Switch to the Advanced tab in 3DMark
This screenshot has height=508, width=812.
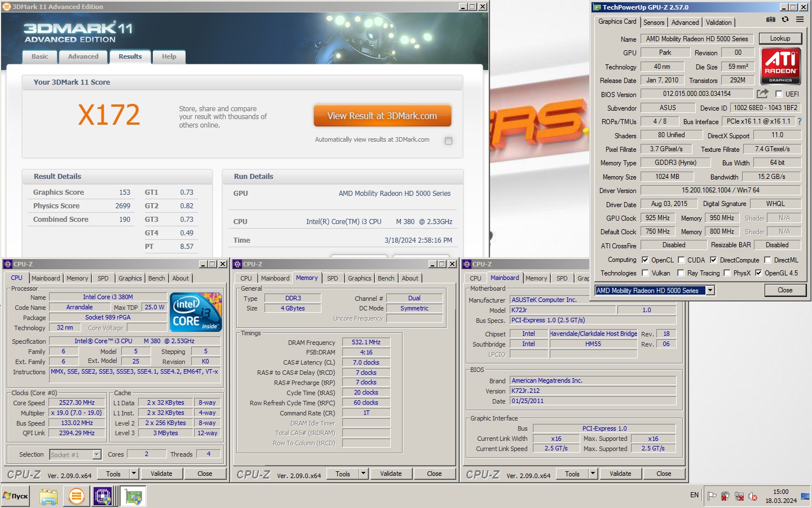pyautogui.click(x=83, y=56)
